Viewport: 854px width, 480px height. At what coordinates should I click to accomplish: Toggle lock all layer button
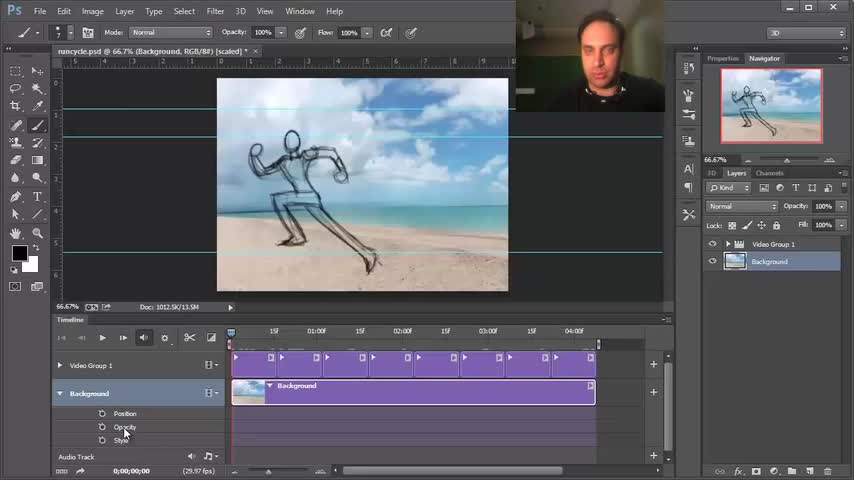(777, 226)
